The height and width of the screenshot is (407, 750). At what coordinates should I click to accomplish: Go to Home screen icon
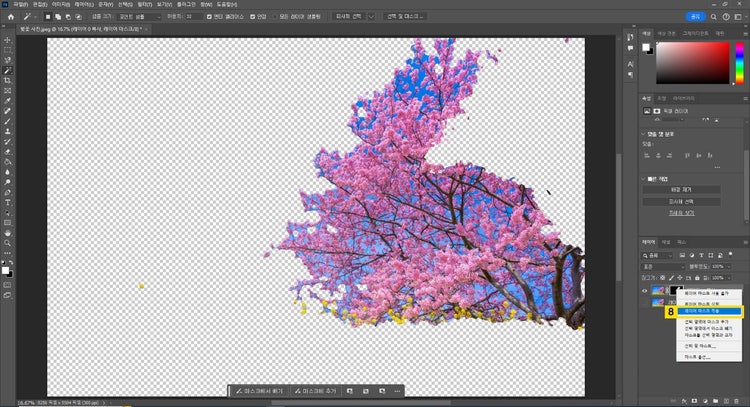tap(11, 17)
